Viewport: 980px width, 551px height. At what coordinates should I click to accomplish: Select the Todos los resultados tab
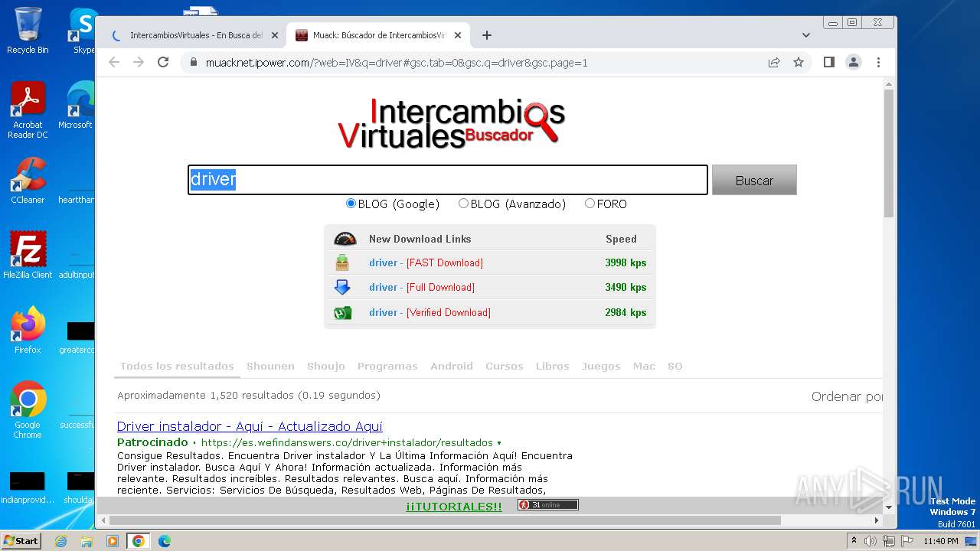tap(177, 366)
